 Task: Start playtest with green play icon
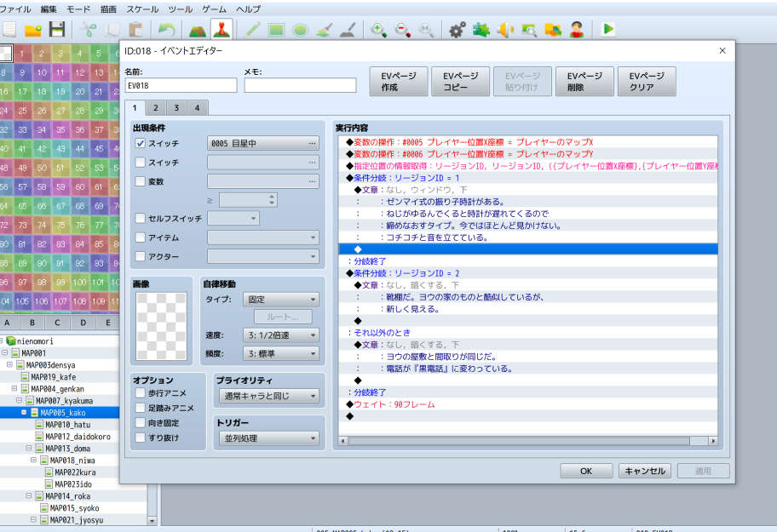tap(608, 30)
